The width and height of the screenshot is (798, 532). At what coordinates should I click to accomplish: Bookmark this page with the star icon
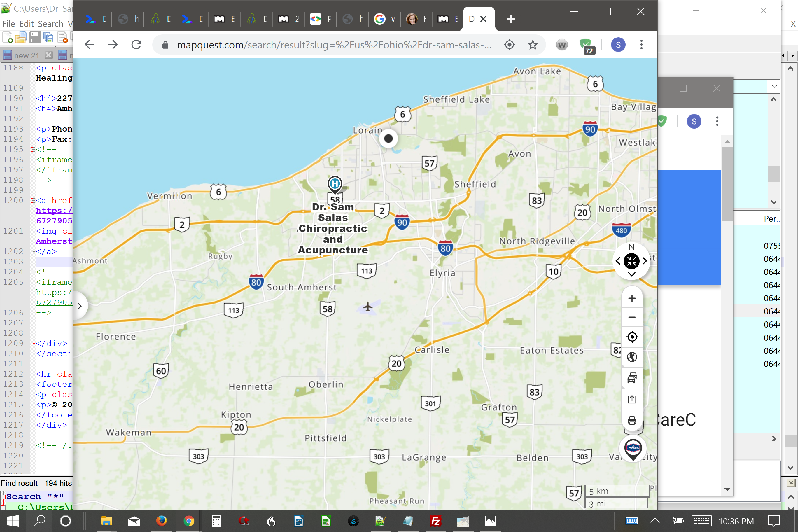[533, 45]
